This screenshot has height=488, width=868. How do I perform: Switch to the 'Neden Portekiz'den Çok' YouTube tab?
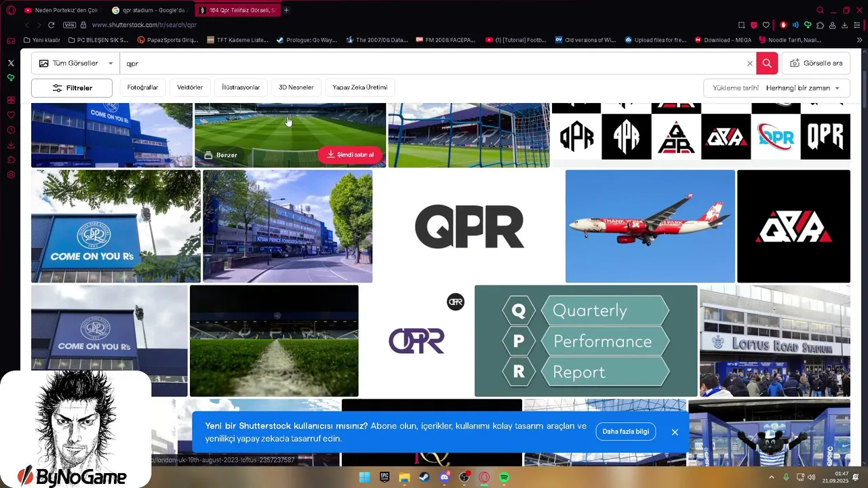pos(62,10)
